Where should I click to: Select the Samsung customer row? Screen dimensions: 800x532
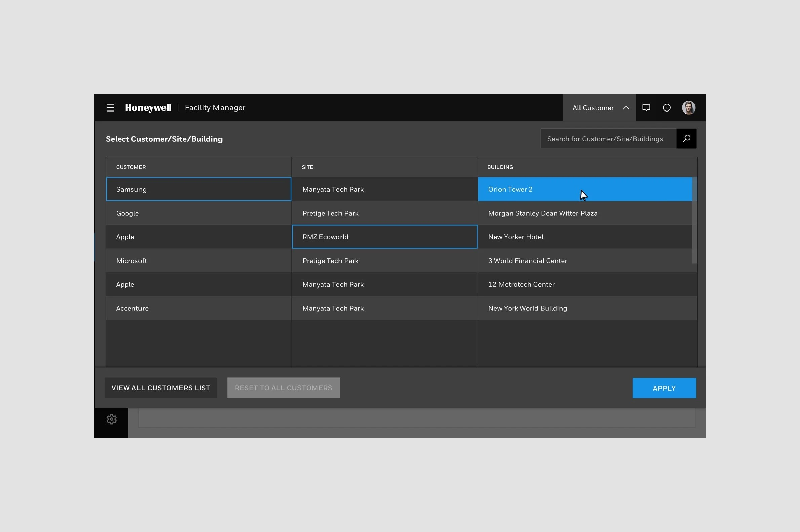(199, 189)
